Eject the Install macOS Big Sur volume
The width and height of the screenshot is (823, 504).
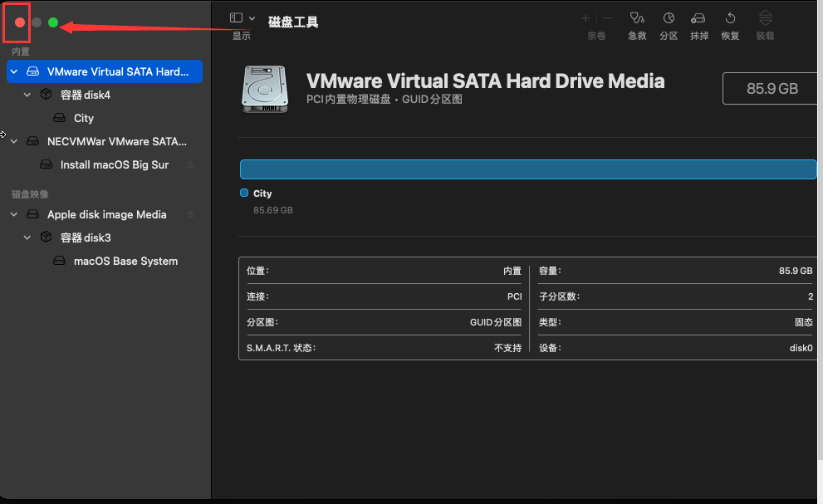point(190,164)
